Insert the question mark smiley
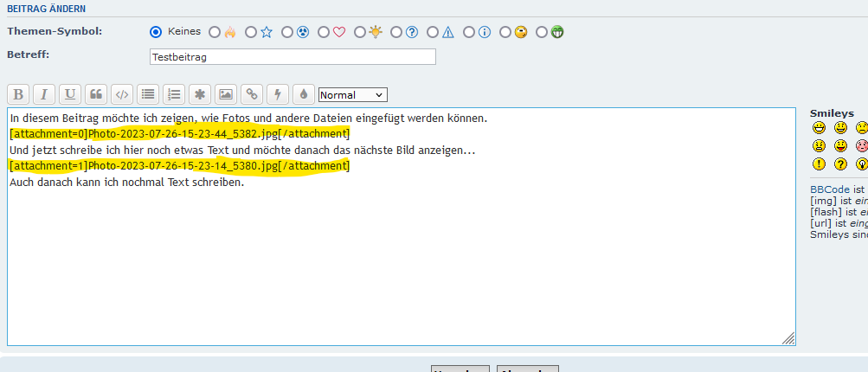This screenshot has height=372, width=868. (x=840, y=164)
